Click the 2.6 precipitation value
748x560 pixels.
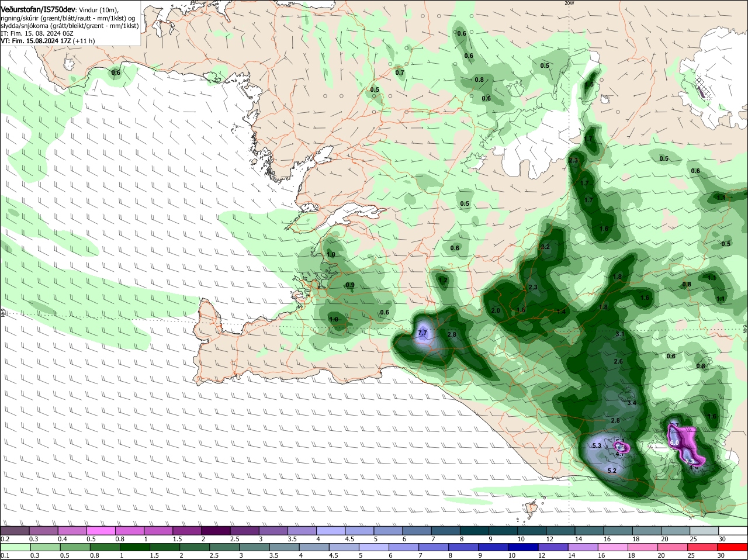click(618, 362)
